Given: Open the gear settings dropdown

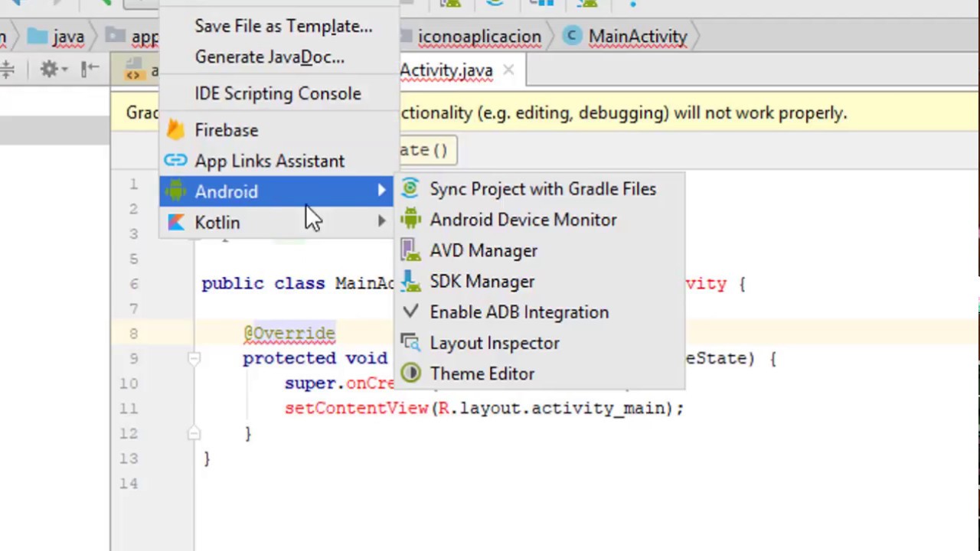Looking at the screenshot, I should pos(52,70).
